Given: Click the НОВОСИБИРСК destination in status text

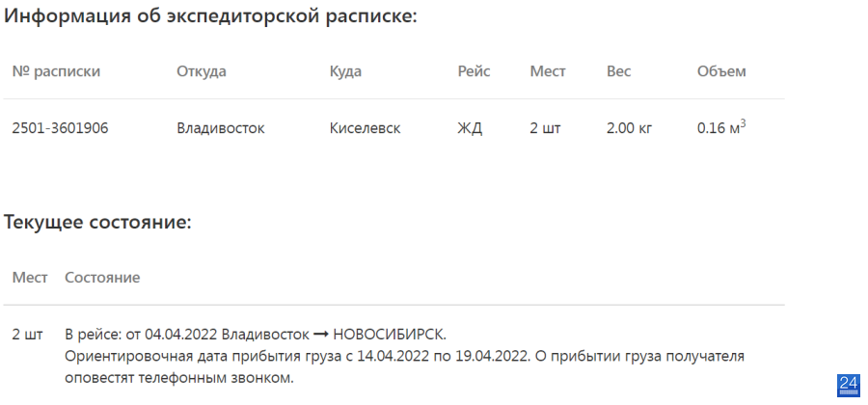Looking at the screenshot, I should click(x=390, y=335).
